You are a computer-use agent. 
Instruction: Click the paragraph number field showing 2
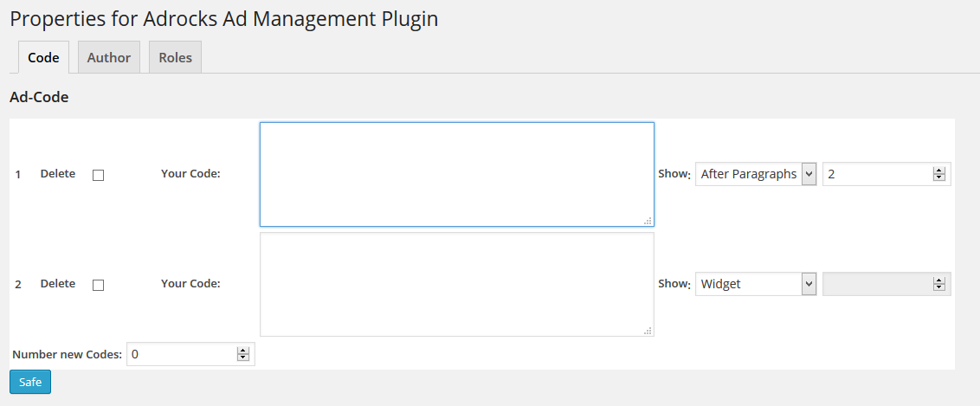[x=887, y=174]
